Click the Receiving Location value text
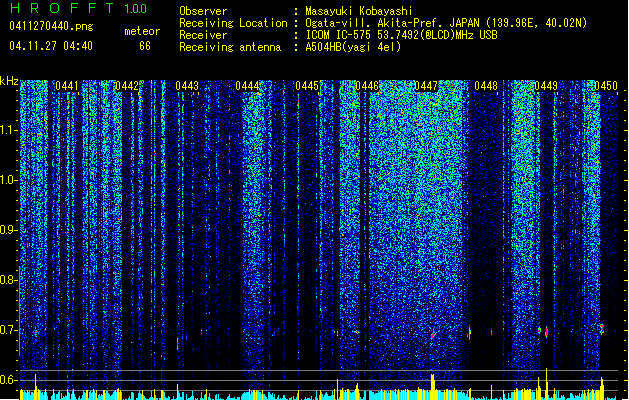This screenshot has height=400, width=629. (x=446, y=23)
